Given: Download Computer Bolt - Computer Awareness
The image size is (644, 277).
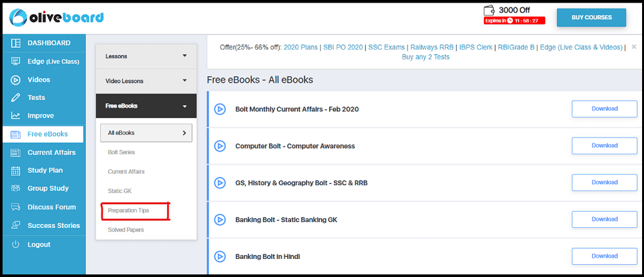Looking at the screenshot, I should [x=605, y=145].
